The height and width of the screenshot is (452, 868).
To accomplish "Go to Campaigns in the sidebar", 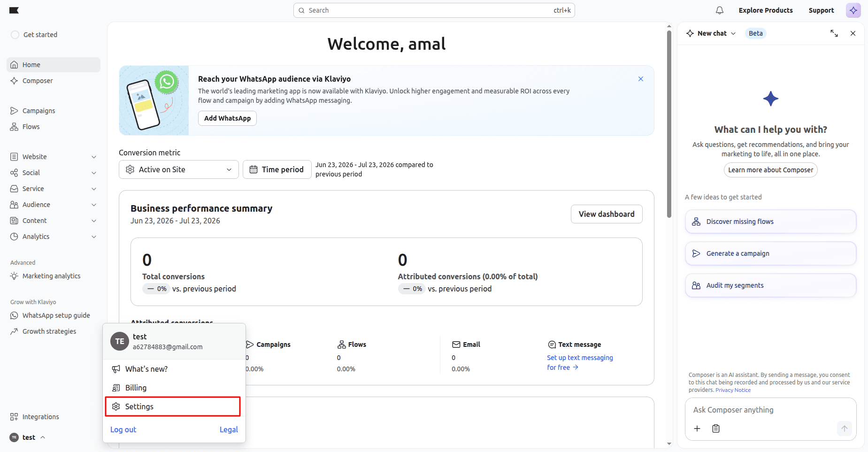I will tap(54, 111).
